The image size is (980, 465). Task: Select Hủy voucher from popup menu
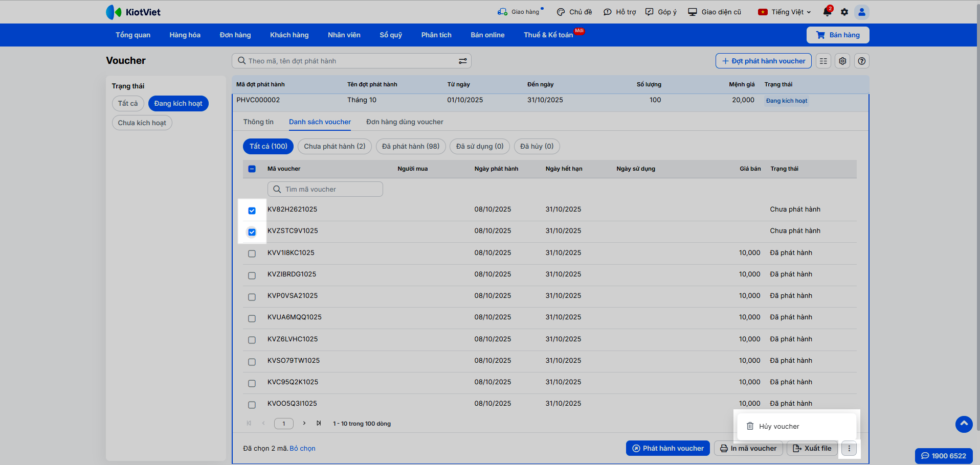coord(778,426)
